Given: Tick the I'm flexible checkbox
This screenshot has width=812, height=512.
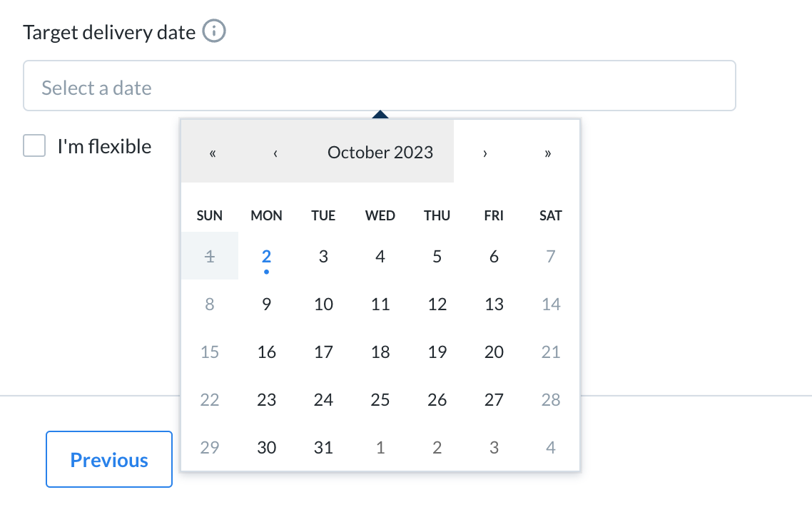Looking at the screenshot, I should [x=34, y=145].
